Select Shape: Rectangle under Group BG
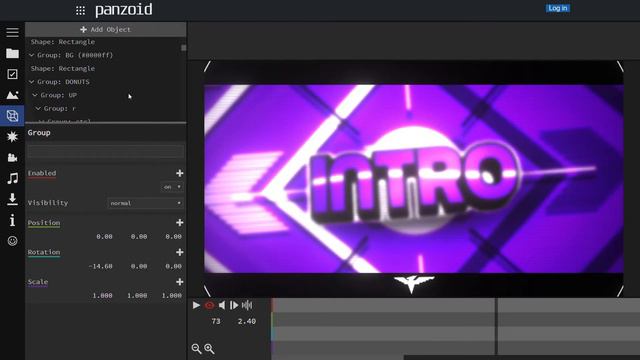This screenshot has width=640, height=360. point(63,69)
